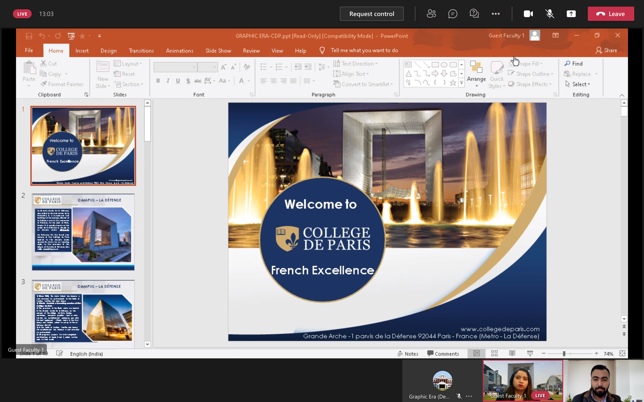This screenshot has width=644, height=402.
Task: Open the Select dropdown
Action: 577,84
